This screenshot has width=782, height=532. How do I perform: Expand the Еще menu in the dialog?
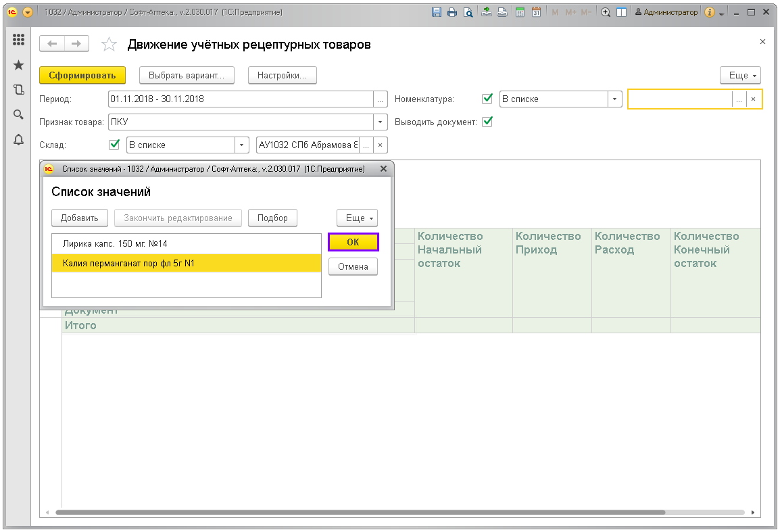pos(357,218)
